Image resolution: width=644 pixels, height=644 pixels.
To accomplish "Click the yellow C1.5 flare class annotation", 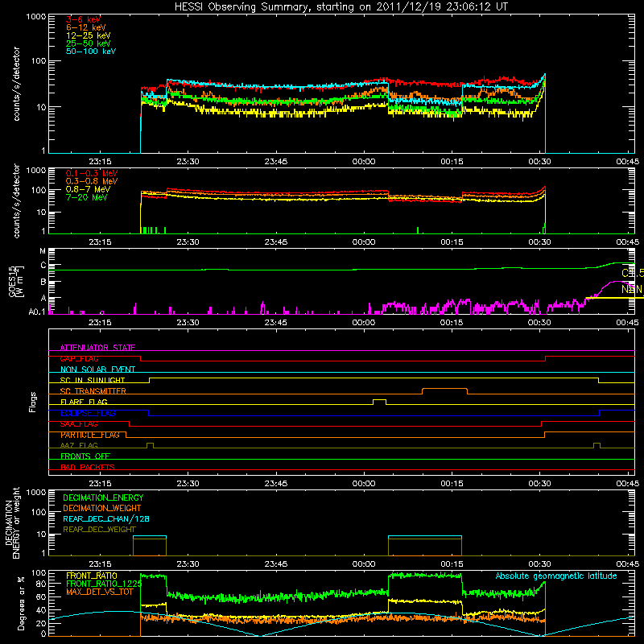I will tap(633, 273).
